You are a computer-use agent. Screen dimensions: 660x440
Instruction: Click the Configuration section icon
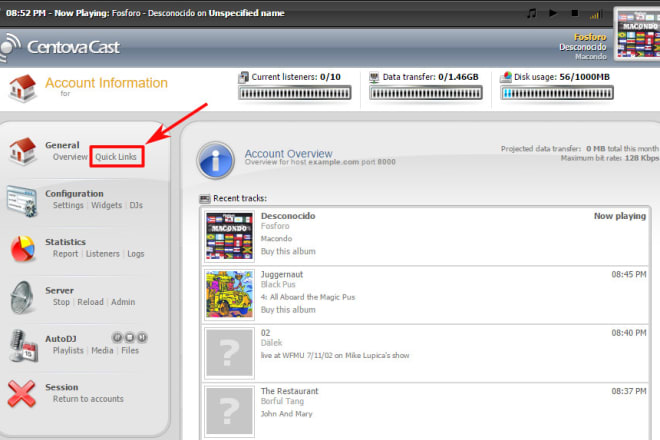tap(22, 201)
